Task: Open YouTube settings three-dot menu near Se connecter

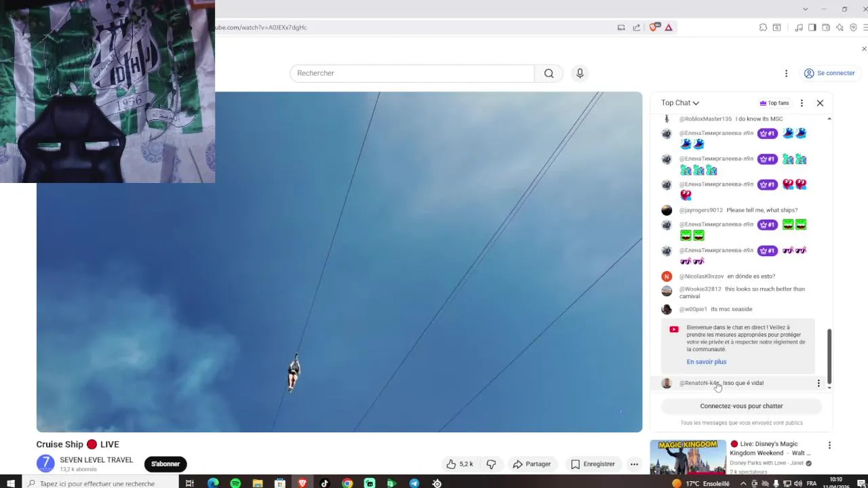Action: point(786,73)
